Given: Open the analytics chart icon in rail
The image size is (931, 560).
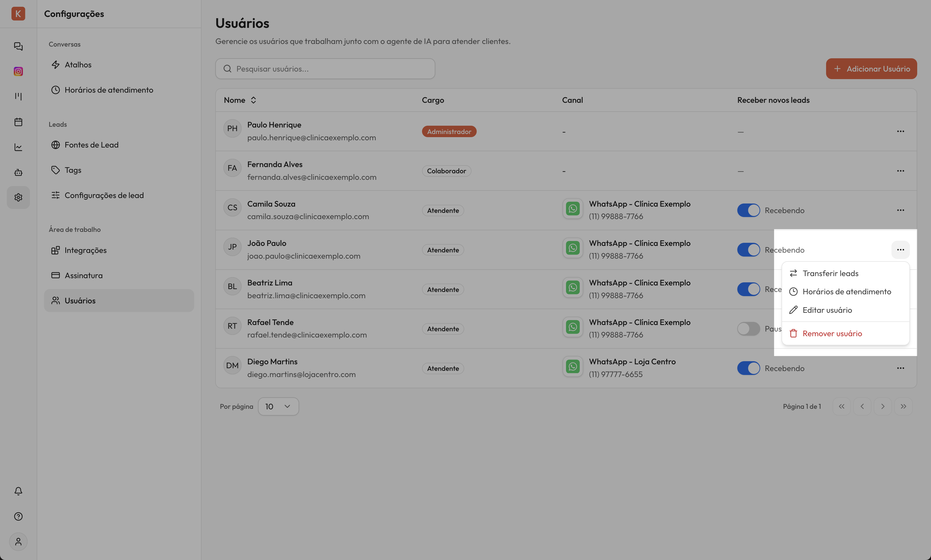Looking at the screenshot, I should click(18, 147).
